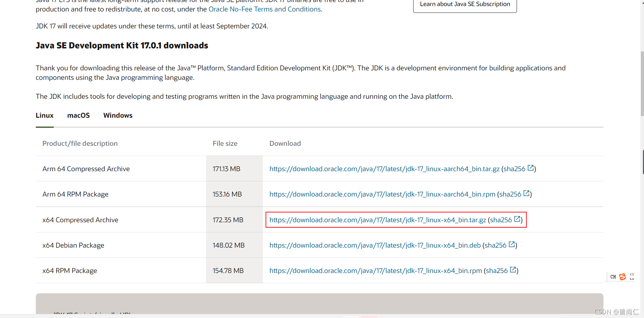Download jdk-17_linux-aarch64_bin.tar.gz link

pos(385,169)
